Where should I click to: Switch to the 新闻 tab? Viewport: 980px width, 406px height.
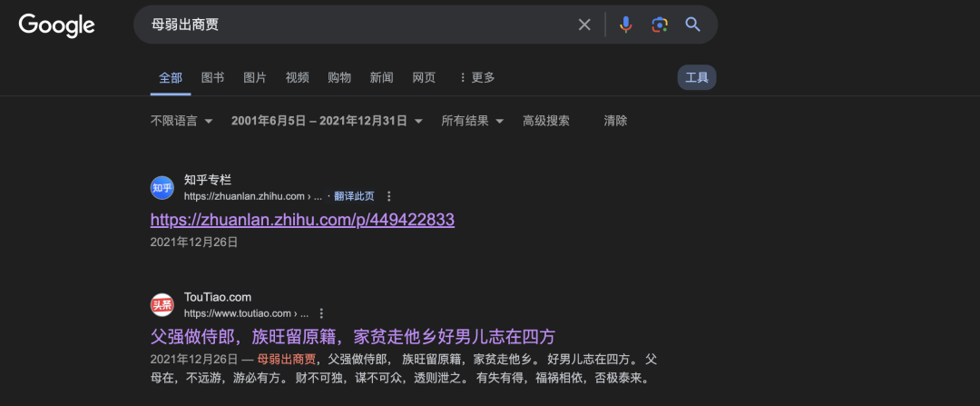(x=381, y=77)
